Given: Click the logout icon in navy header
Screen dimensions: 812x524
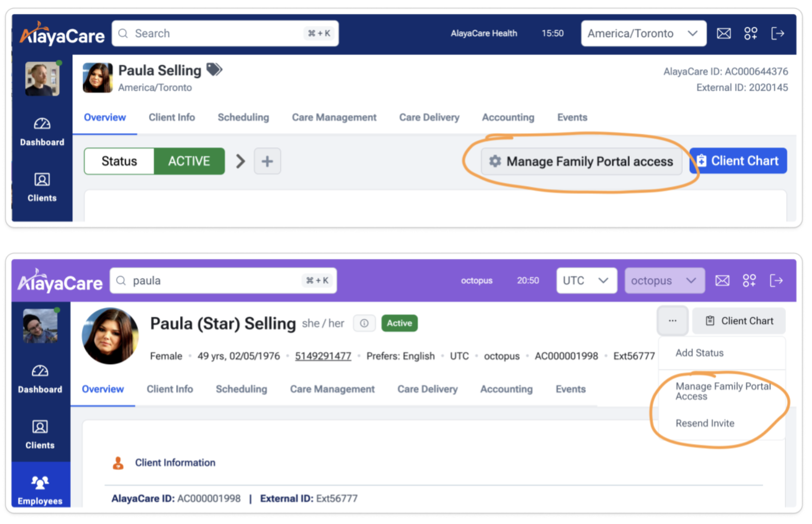Looking at the screenshot, I should 777,34.
